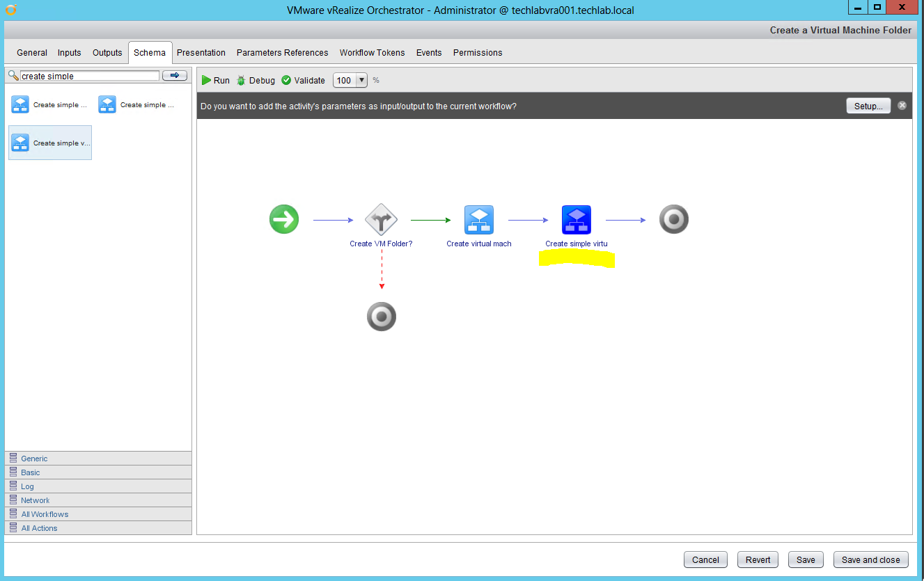
Task: Expand the All Workflows palette section
Action: (x=98, y=514)
